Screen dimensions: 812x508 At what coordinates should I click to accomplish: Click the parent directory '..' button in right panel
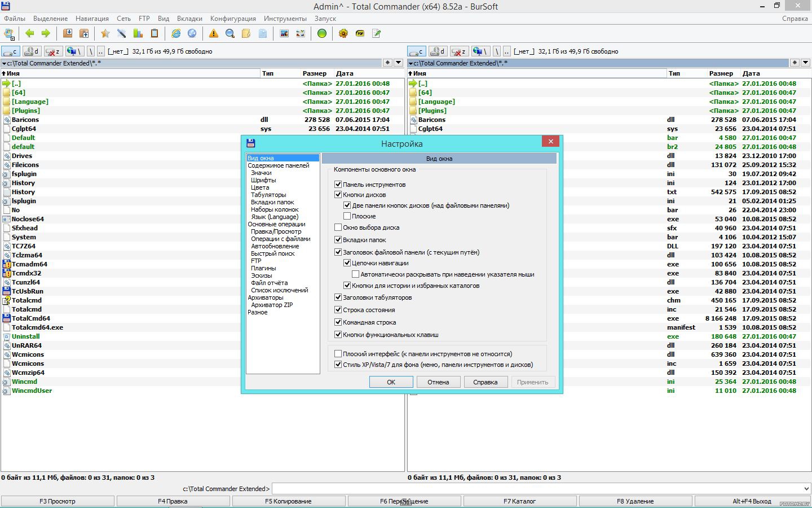[x=507, y=51]
